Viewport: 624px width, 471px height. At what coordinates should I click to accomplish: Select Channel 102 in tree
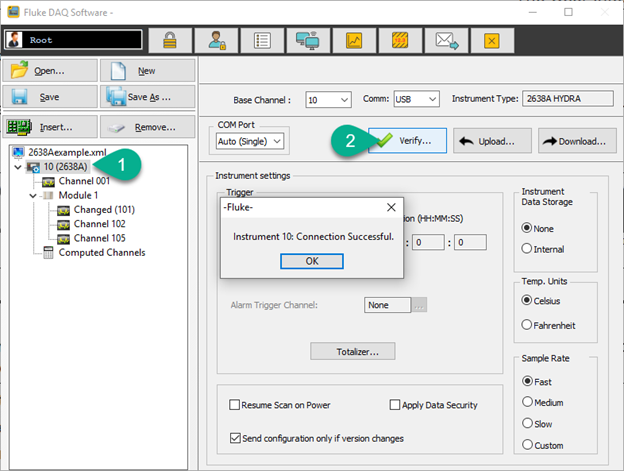pos(99,224)
